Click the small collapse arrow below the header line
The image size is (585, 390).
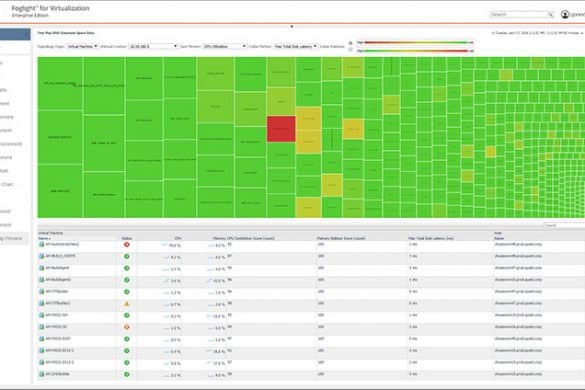click(x=292, y=26)
